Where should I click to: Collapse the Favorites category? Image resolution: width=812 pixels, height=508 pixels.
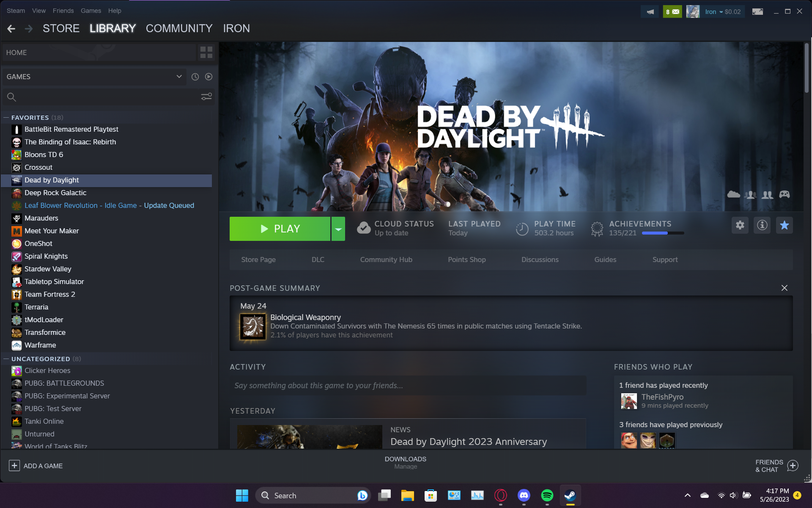(6, 118)
